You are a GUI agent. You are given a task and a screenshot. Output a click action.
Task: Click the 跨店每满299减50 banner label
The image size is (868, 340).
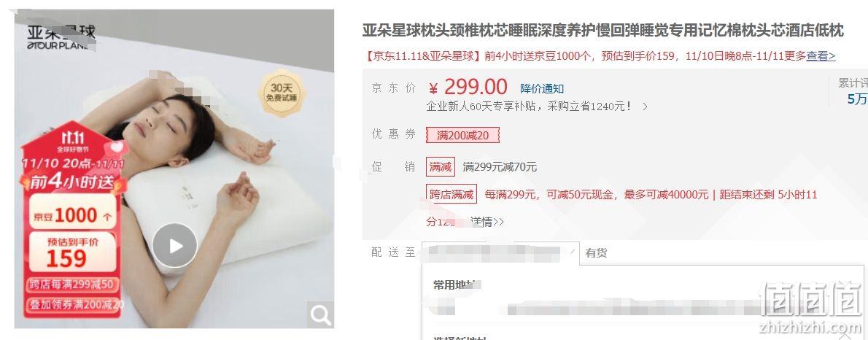[72, 285]
